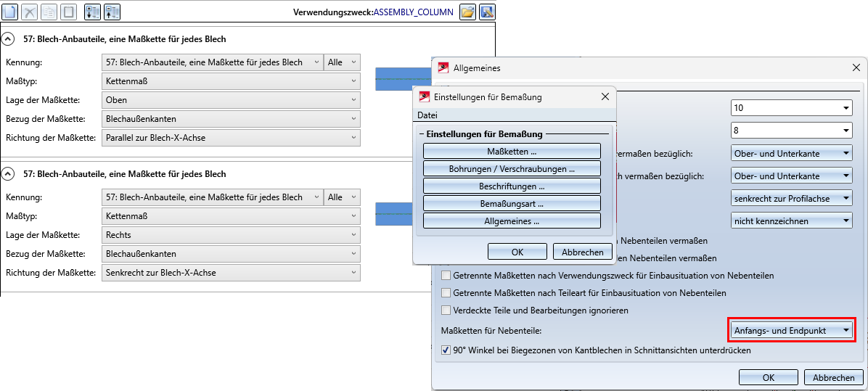
Task: Click the Einstellungen für Bemaßung group heading
Action: pos(484,133)
